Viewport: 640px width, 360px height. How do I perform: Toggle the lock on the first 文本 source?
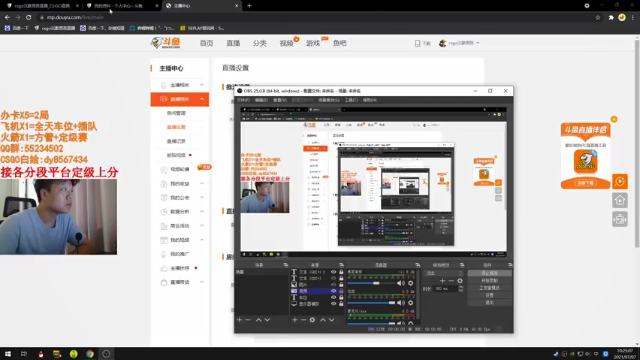[341, 272]
